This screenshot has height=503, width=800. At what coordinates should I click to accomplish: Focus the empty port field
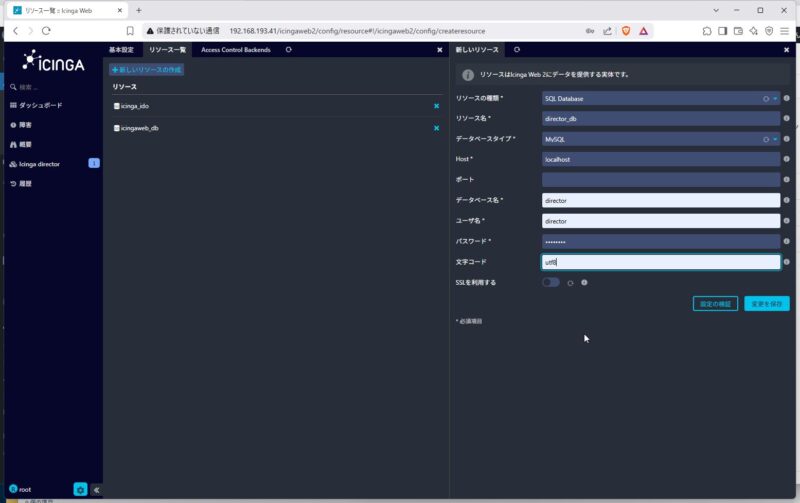click(x=661, y=180)
